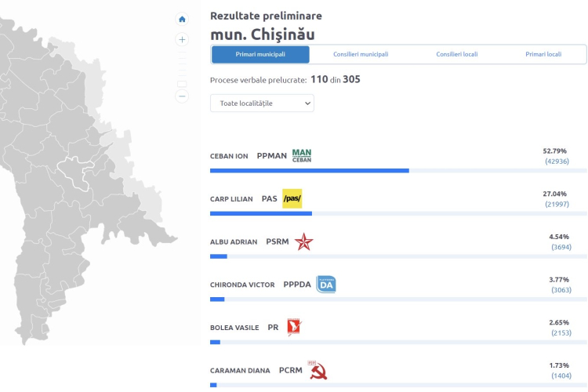The image size is (588, 392).
Task: Select the Primari municipali tab
Action: pos(260,54)
